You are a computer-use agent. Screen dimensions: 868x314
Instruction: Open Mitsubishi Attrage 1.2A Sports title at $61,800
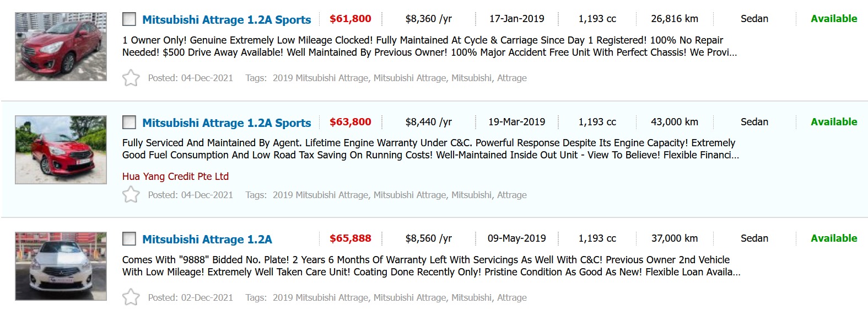(227, 20)
